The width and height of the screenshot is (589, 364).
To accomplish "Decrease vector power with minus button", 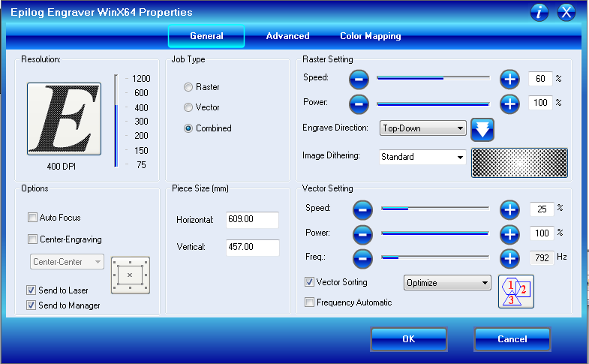I will 362,234.
